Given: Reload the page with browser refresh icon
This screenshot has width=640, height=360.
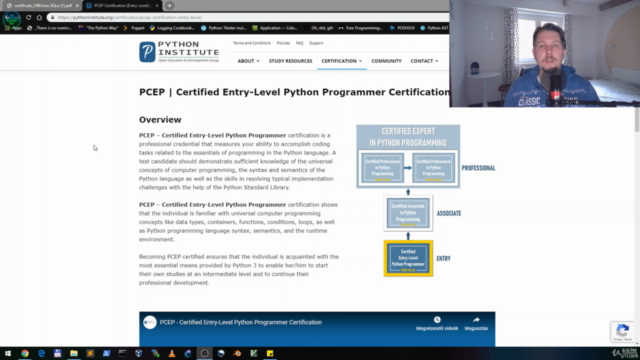Looking at the screenshot, I should click(29, 18).
